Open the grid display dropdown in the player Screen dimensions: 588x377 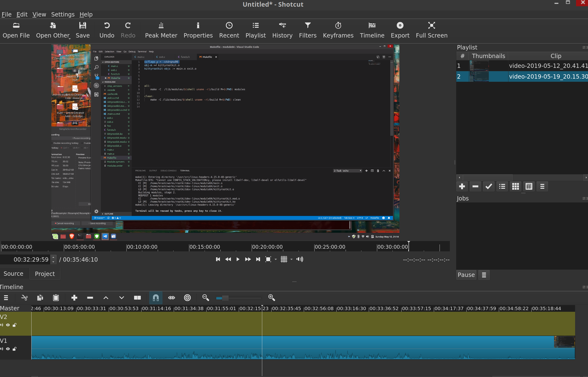pos(291,259)
